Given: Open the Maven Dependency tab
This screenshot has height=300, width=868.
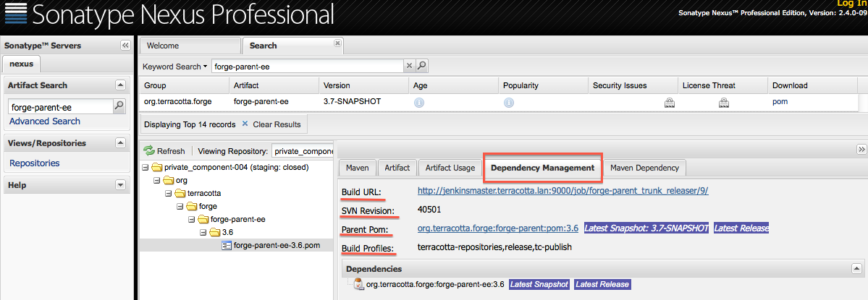Looking at the screenshot, I should pos(644,168).
